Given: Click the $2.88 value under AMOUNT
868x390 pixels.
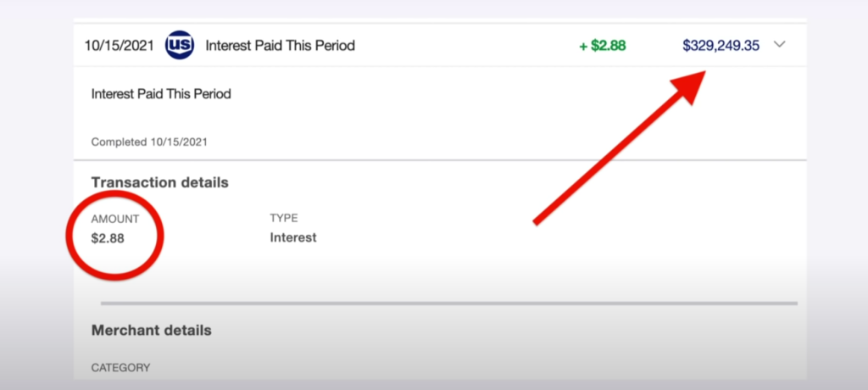Looking at the screenshot, I should 108,239.
